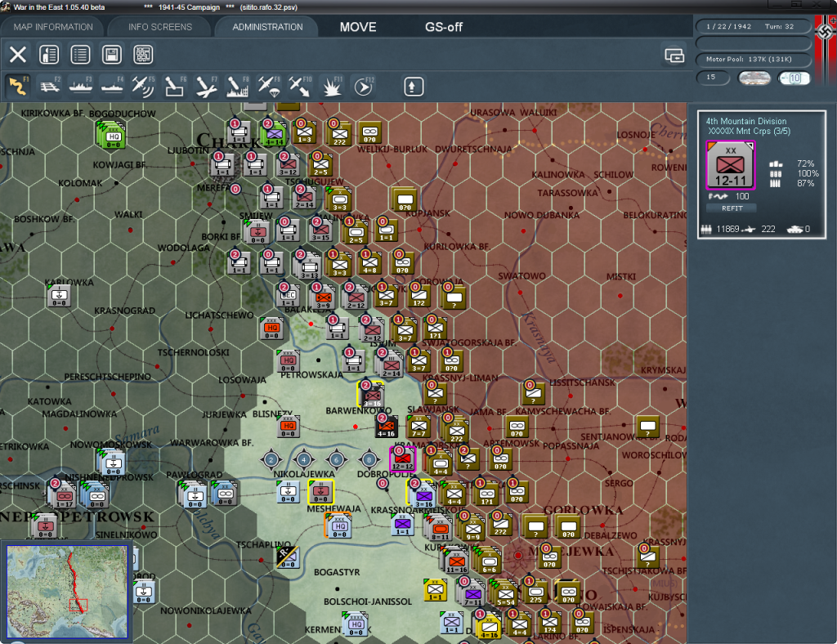The image size is (837, 644).
Task: Click the XXXXIX Mnt Crps (3/5) link
Action: [x=750, y=132]
